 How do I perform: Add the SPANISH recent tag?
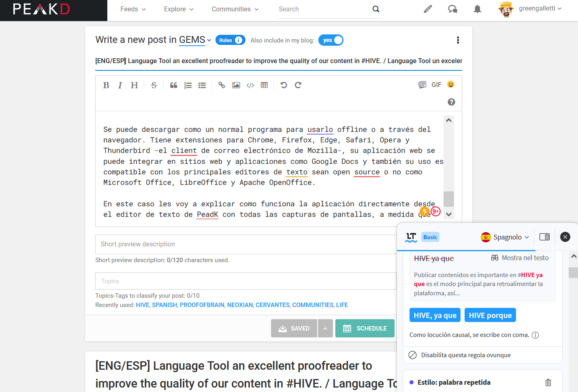tap(164, 305)
